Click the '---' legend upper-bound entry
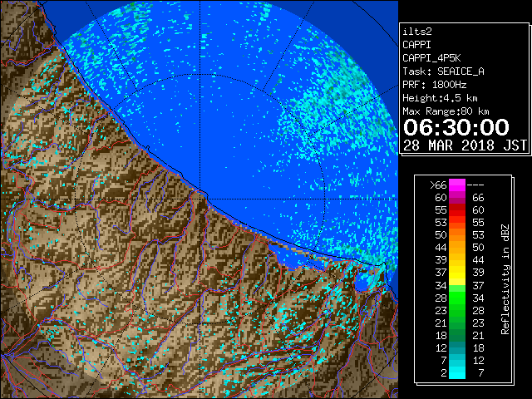Viewport: 532px width, 399px height. [x=475, y=185]
